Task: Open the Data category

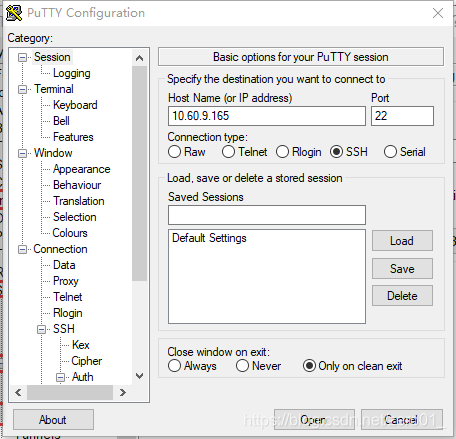Action: pyautogui.click(x=64, y=265)
